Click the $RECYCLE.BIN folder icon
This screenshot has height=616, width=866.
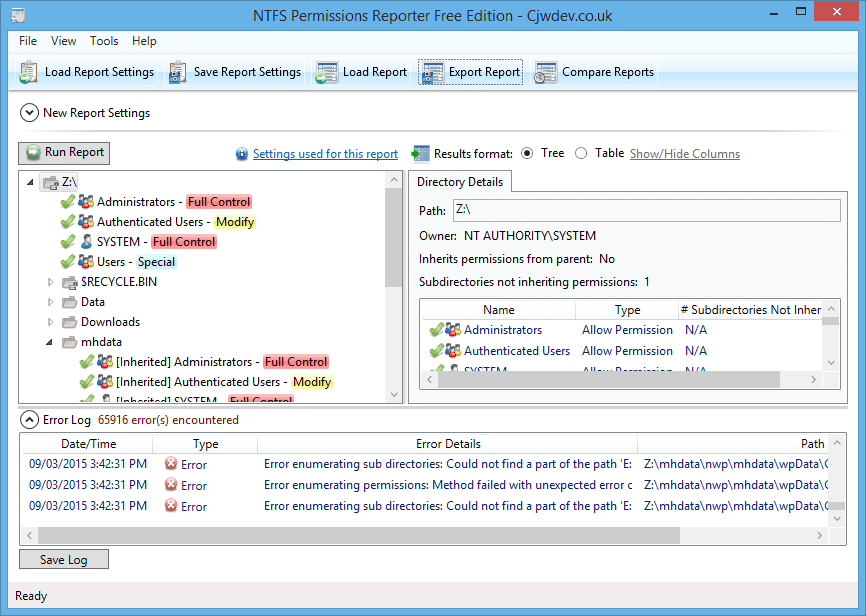coord(70,282)
